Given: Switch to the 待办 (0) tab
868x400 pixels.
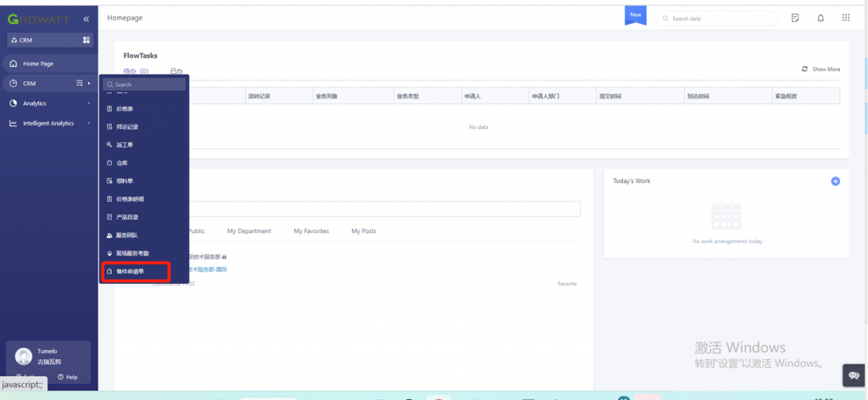Looking at the screenshot, I should pos(136,71).
